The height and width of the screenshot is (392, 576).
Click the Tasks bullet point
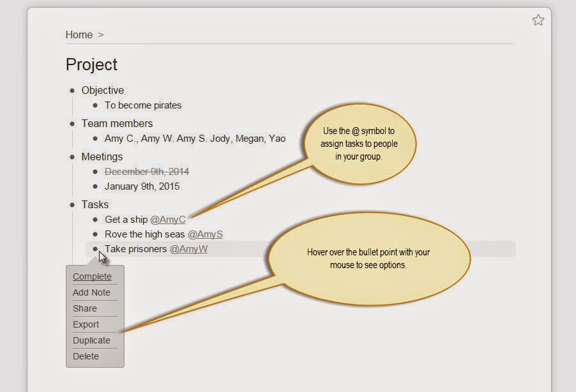[x=72, y=205]
